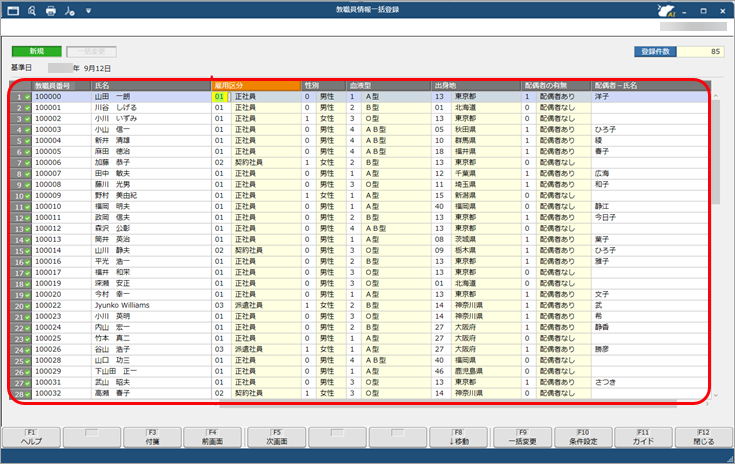Image resolution: width=735 pixels, height=464 pixels.
Task: Click the 雇用区分 column header
Action: point(255,86)
